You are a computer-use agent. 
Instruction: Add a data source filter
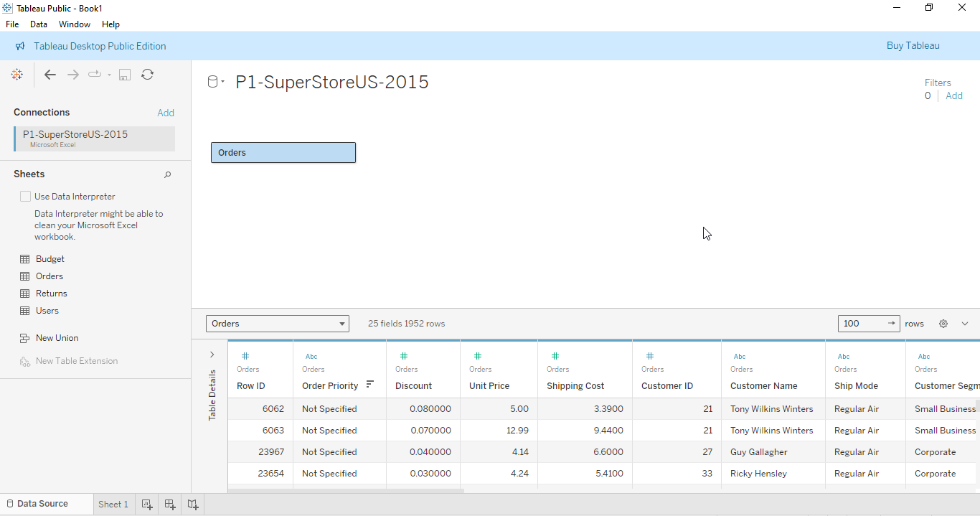pyautogui.click(x=954, y=95)
